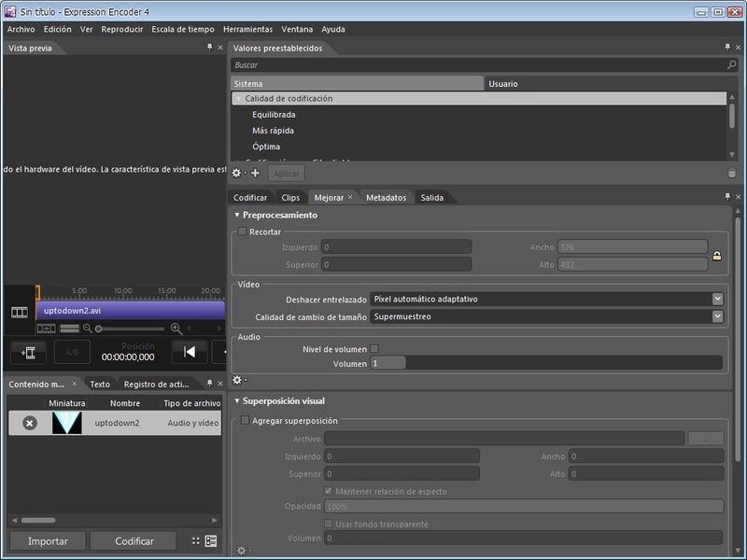Click the aspect ratio lock icon

[717, 256]
